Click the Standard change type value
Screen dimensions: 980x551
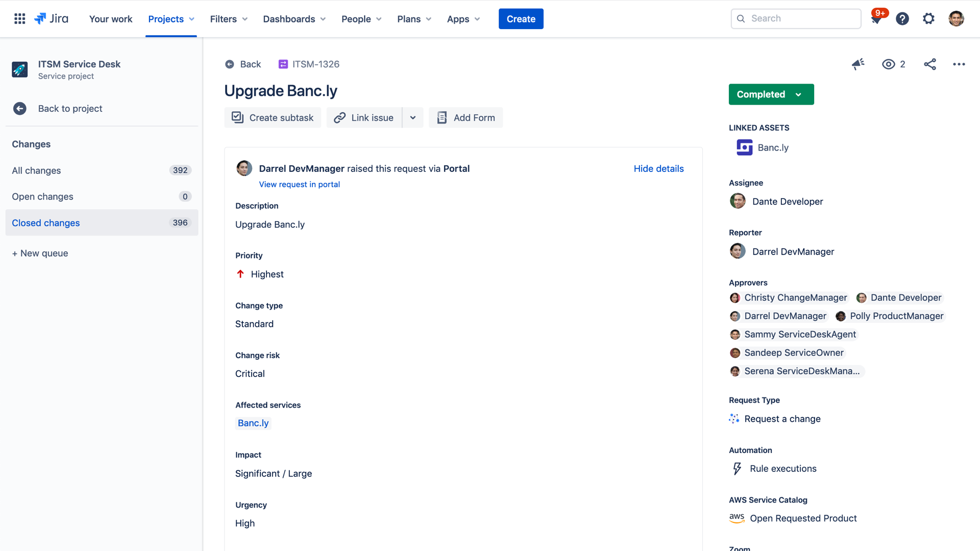pos(254,324)
